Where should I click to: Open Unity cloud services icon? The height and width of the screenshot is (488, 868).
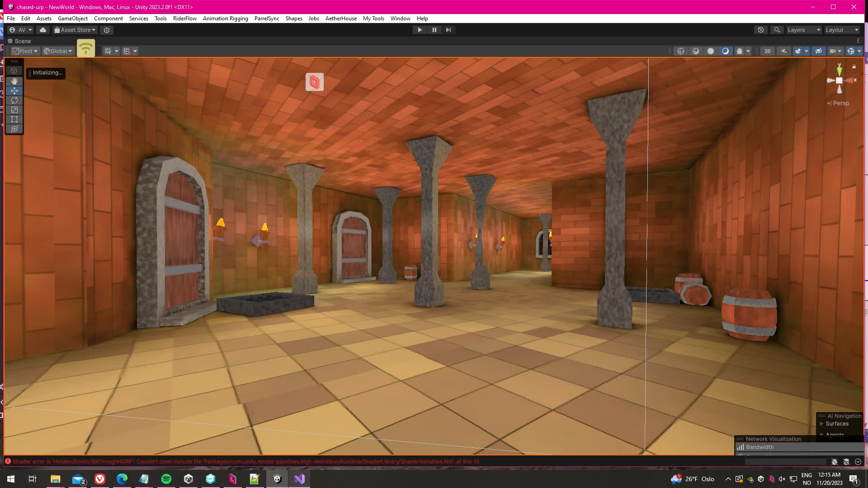point(43,30)
